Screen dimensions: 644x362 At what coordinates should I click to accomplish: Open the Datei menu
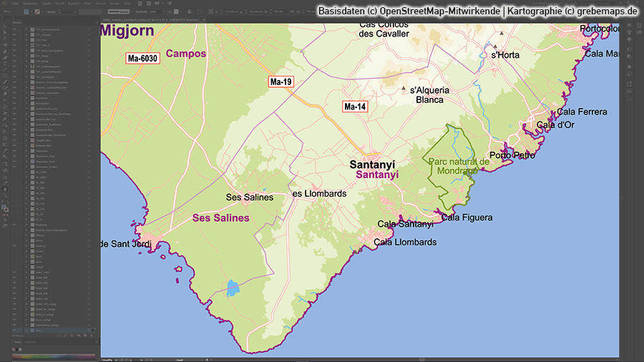(14, 4)
